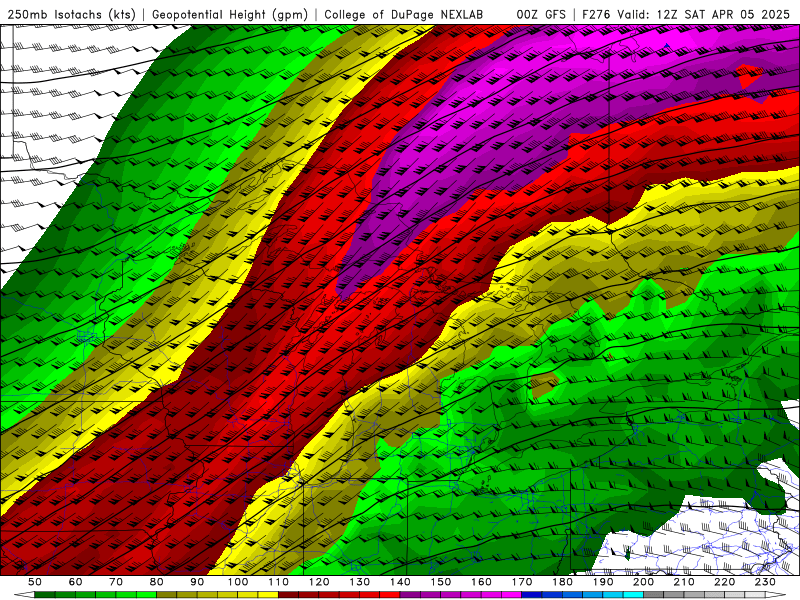Viewport: 800px width, 600px height.
Task: Select the cyan swatch just left of 200
Action: tap(633, 594)
